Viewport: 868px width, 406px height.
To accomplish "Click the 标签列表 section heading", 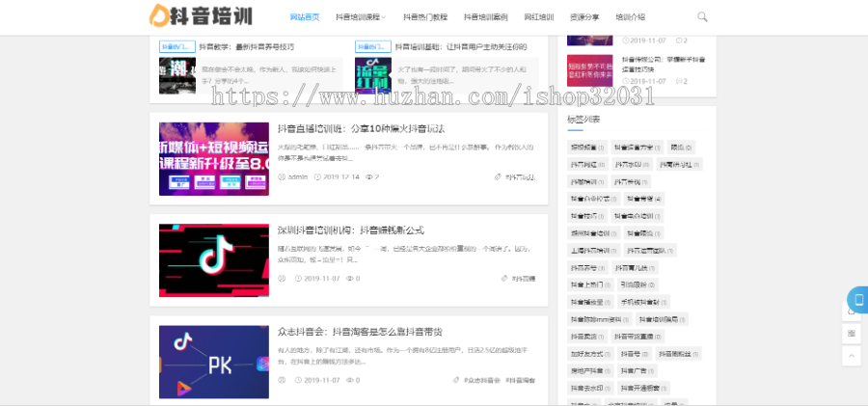I will [583, 119].
